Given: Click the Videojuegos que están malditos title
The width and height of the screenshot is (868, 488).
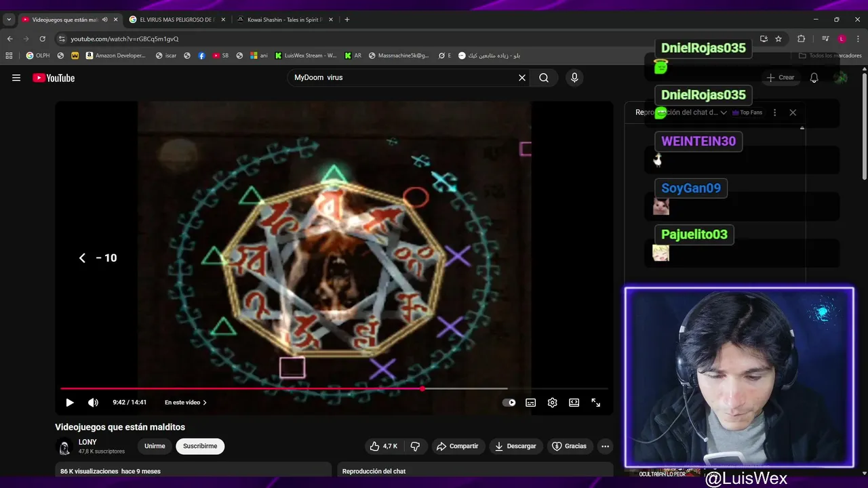Looking at the screenshot, I should pos(120,427).
